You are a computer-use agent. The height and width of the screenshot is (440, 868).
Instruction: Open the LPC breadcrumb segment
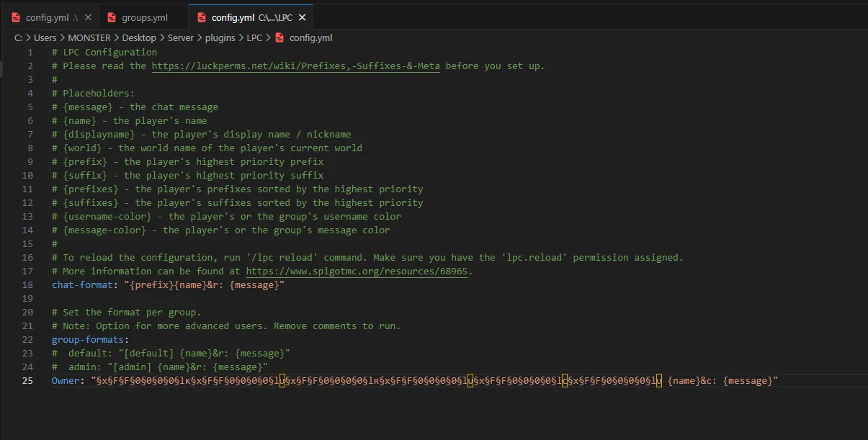coord(255,37)
